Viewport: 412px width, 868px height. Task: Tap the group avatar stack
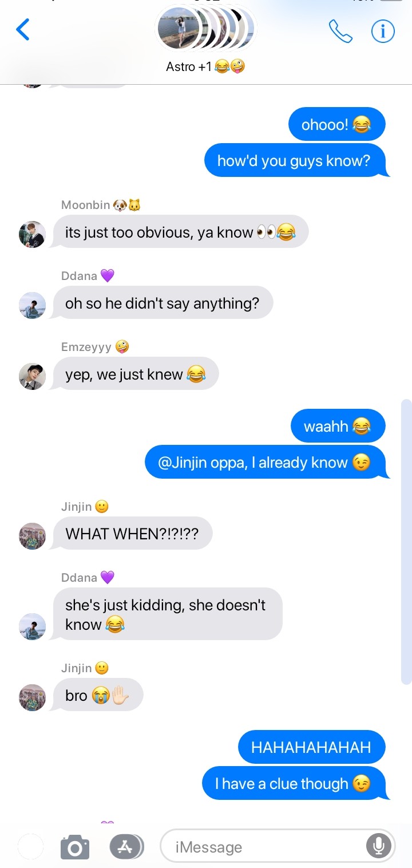pos(206,29)
